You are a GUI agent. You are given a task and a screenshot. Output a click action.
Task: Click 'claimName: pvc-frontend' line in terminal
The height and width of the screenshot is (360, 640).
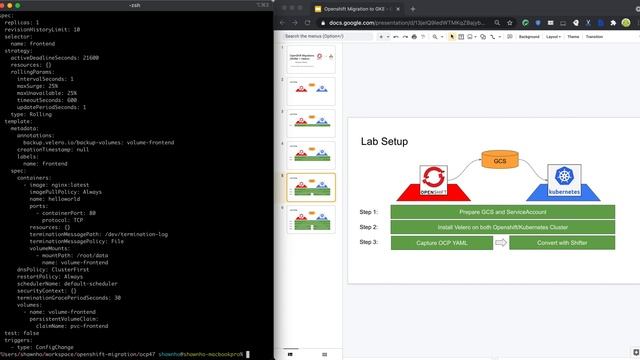coord(72,326)
